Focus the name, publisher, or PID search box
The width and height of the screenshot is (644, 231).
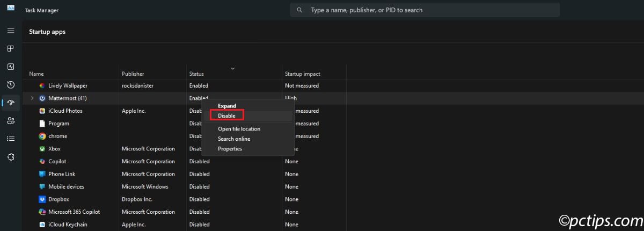[x=425, y=10]
